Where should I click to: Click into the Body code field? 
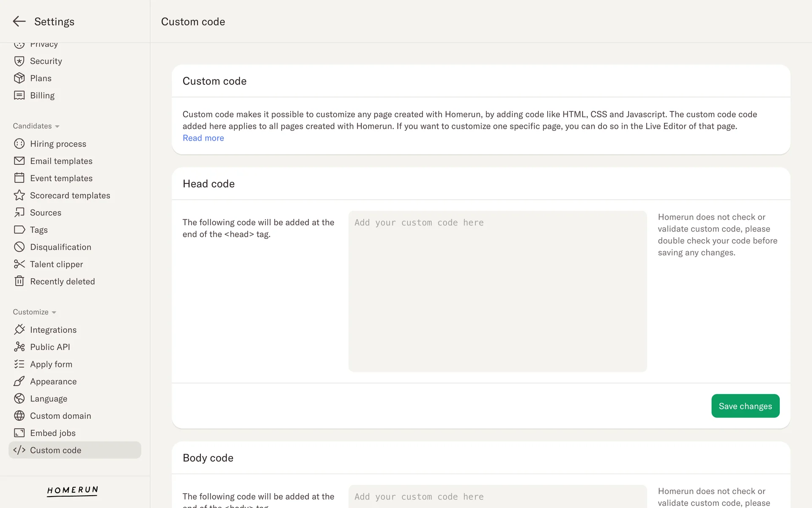[497, 497]
